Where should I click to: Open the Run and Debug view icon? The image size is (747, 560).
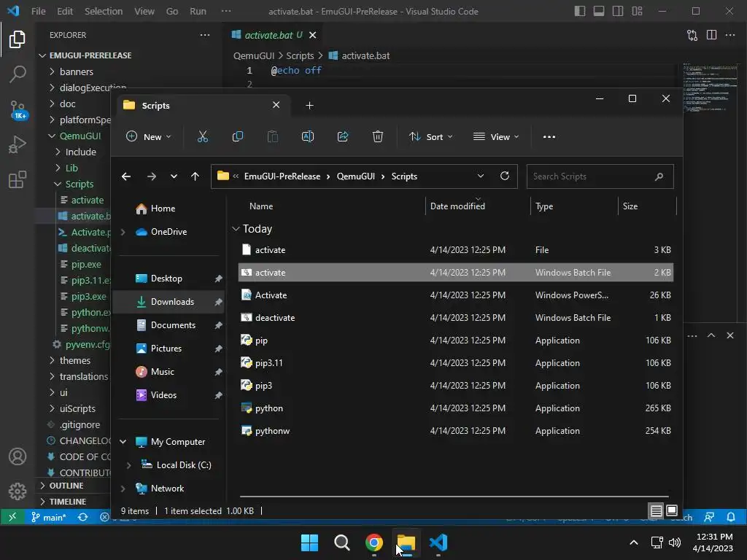pyautogui.click(x=18, y=144)
